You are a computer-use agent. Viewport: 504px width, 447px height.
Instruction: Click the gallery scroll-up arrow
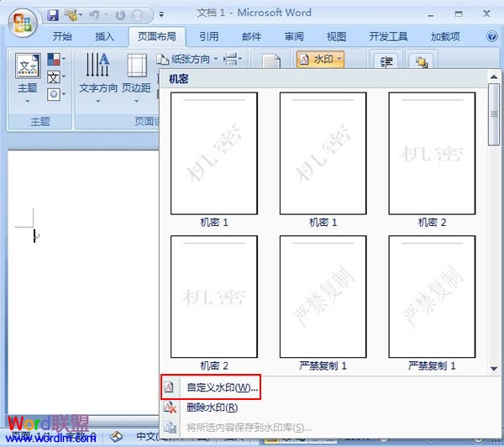(494, 76)
